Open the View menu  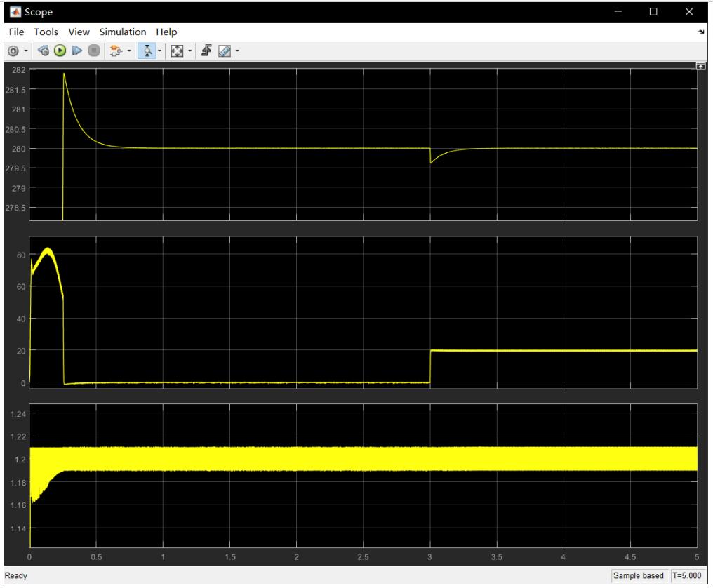pyautogui.click(x=79, y=32)
